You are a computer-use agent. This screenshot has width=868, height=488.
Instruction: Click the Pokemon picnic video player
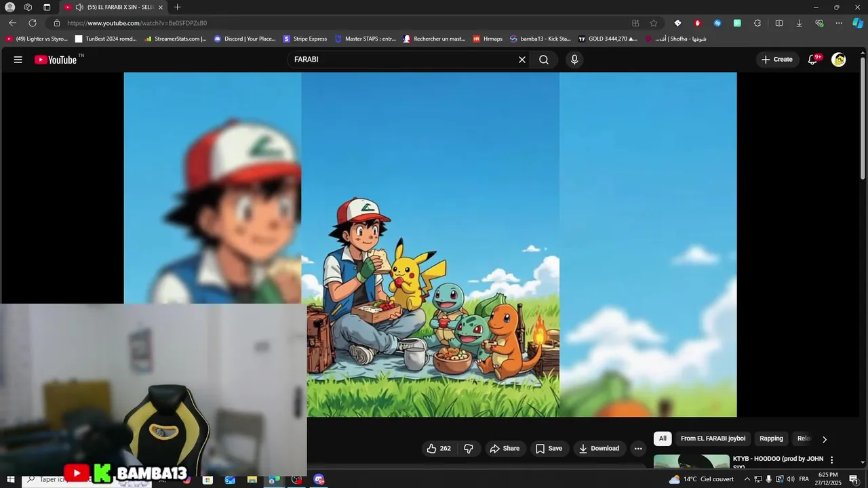tap(430, 245)
